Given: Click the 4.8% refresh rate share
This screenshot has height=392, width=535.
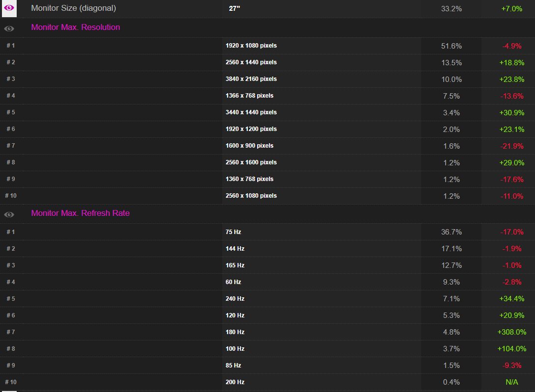Looking at the screenshot, I should pyautogui.click(x=451, y=333).
